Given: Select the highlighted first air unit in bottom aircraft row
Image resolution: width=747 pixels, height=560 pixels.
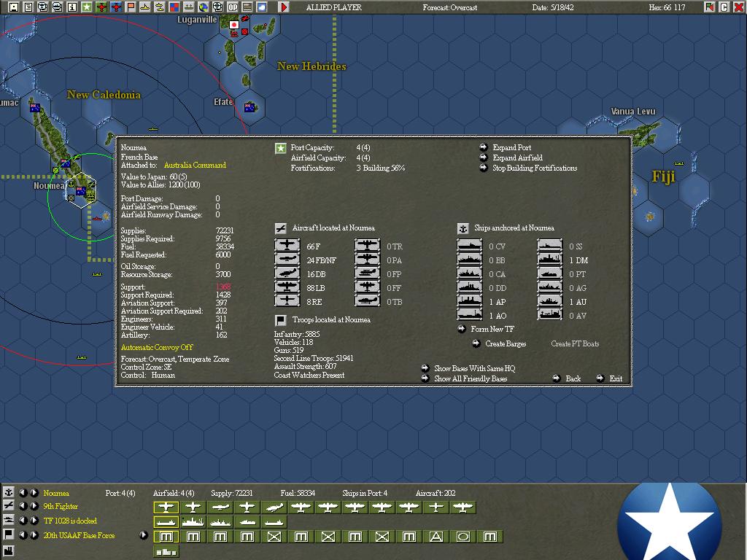Looking at the screenshot, I should [x=166, y=507].
